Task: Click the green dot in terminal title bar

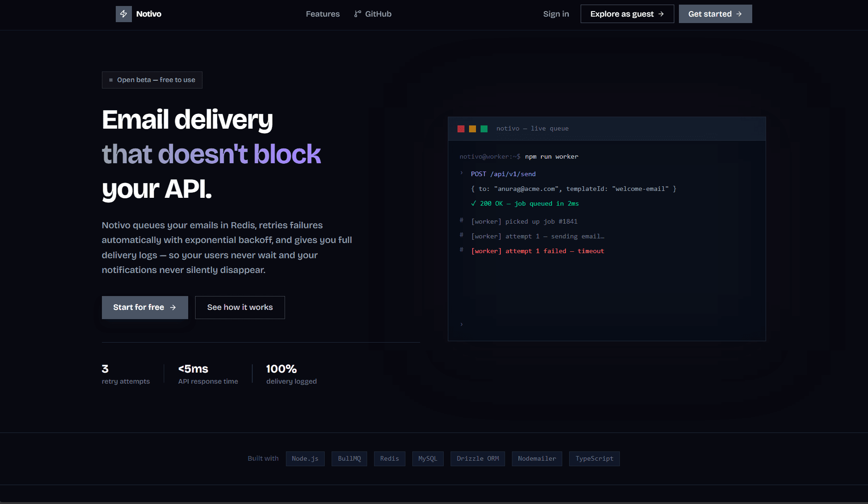Action: pos(484,129)
